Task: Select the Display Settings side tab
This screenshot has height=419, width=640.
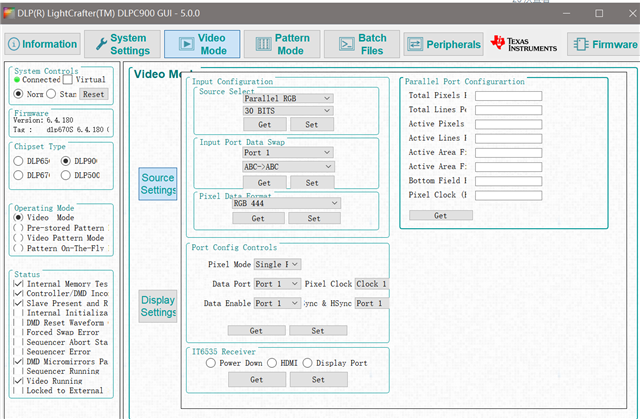Action: pyautogui.click(x=158, y=306)
